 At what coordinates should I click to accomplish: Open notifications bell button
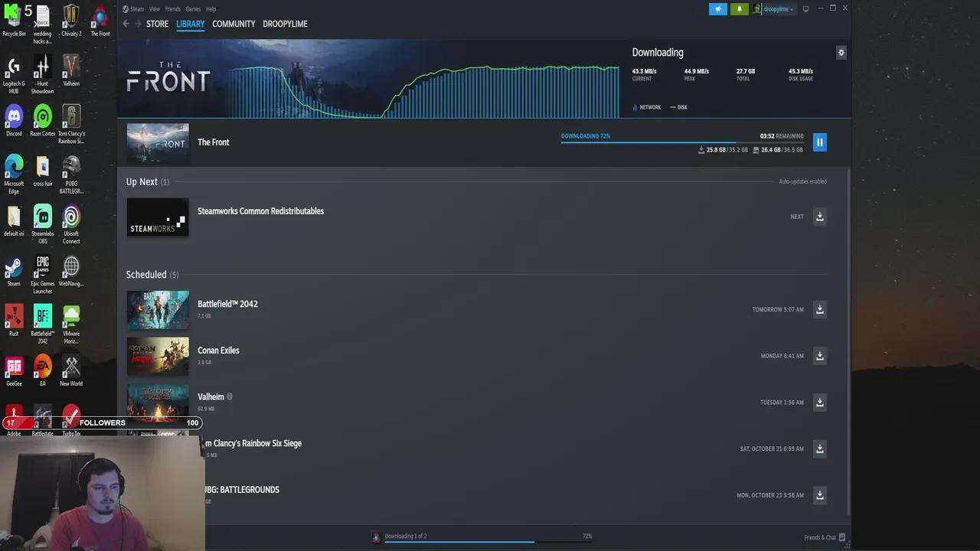[740, 9]
